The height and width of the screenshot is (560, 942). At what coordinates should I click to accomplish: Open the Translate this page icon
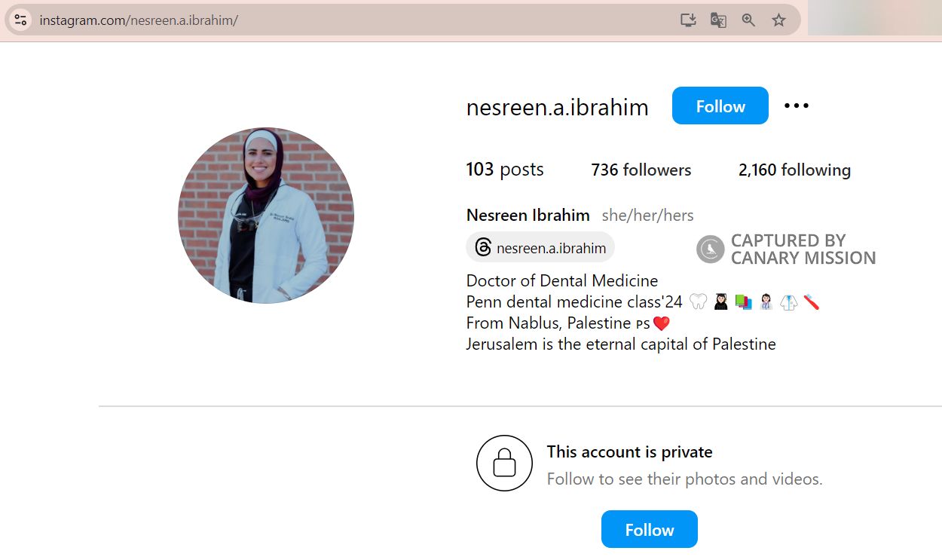tap(718, 20)
